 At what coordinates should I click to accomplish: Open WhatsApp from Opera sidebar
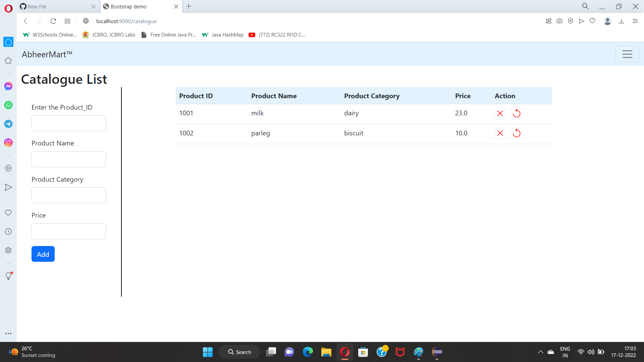pos(8,105)
